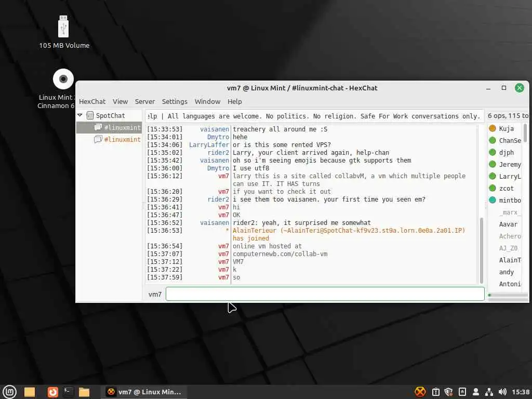This screenshot has height=399, width=532.
Task: Open the Settings menu
Action: 175,101
